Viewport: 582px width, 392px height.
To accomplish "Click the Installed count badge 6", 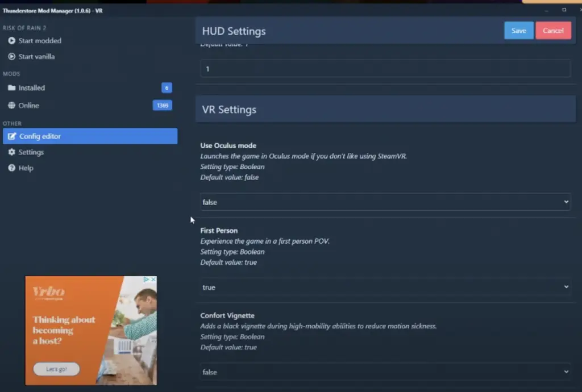I will (167, 88).
